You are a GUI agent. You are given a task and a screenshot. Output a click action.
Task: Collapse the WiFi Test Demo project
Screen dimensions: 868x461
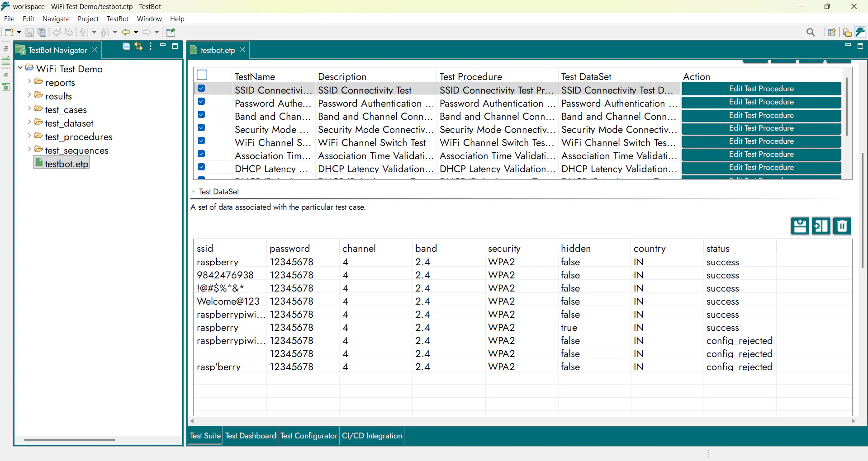(20, 68)
